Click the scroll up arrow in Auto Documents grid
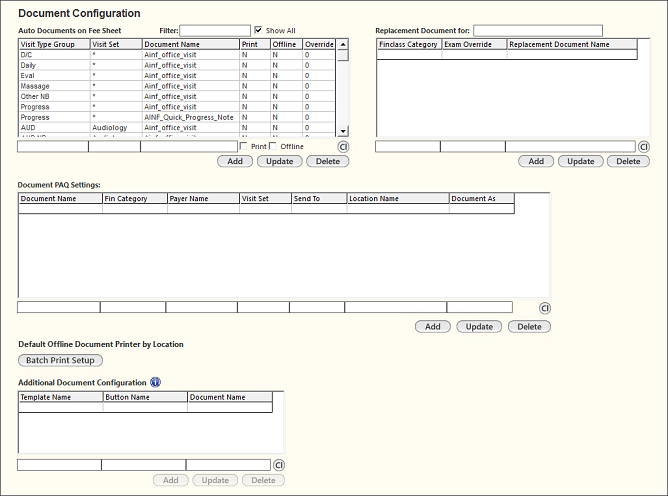This screenshot has height=496, width=668. pos(343,44)
